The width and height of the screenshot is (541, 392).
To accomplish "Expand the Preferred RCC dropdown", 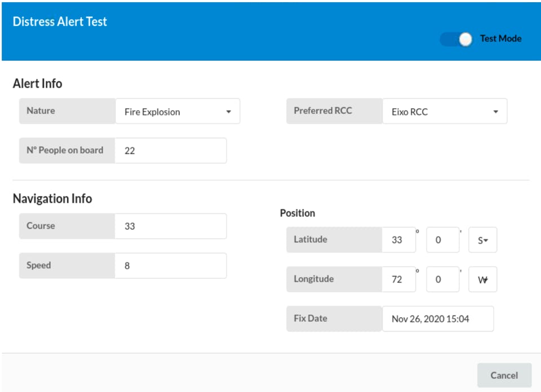I will tap(445, 112).
